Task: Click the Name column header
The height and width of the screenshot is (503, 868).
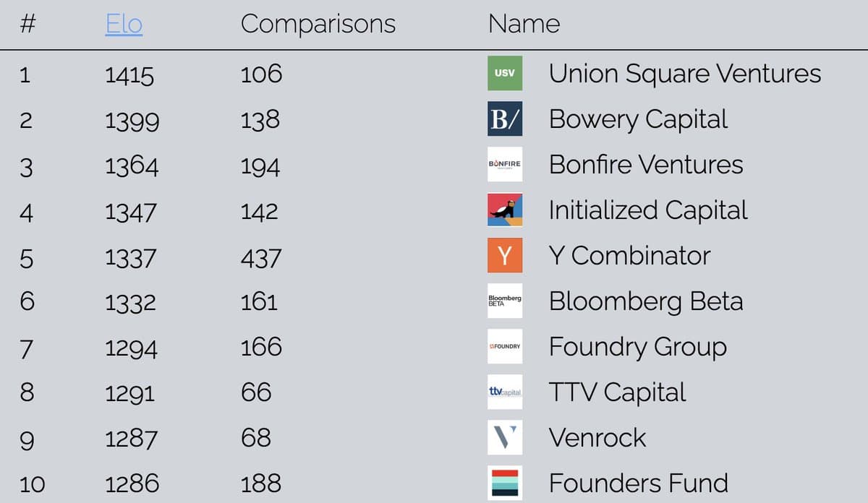Action: point(524,24)
